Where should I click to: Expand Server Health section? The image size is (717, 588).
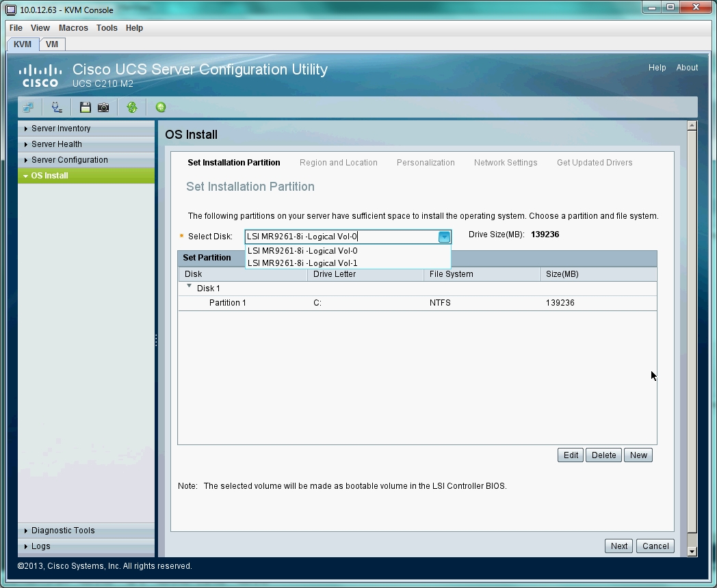pos(86,144)
